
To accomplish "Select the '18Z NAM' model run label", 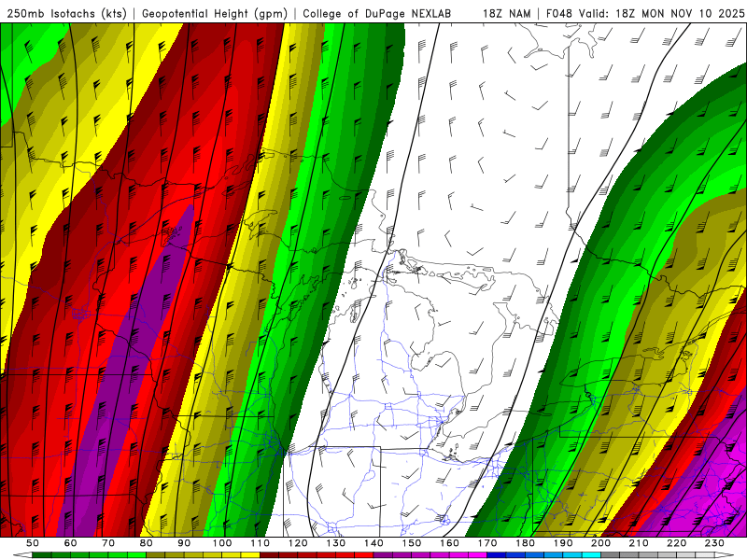I will 506,14.
